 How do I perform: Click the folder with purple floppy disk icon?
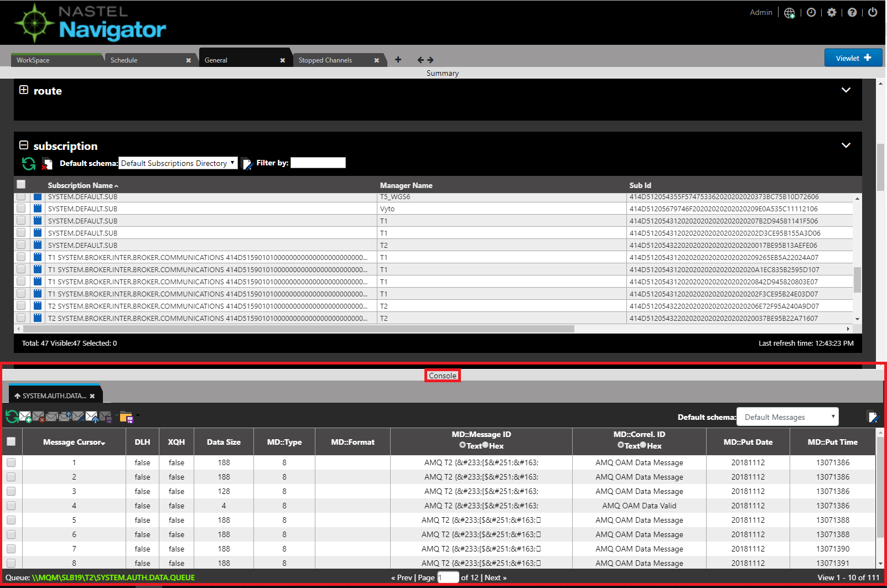(x=126, y=418)
